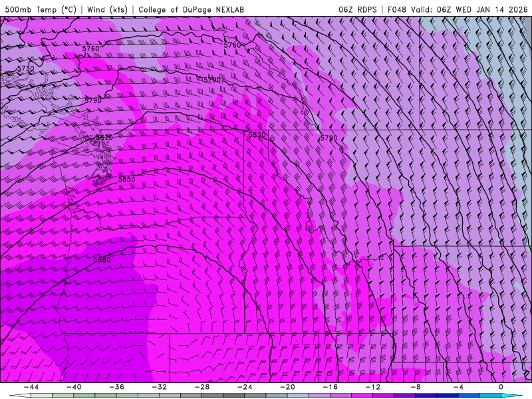
Task: Click the 'Wind (kts)' header label
Action: pos(107,9)
